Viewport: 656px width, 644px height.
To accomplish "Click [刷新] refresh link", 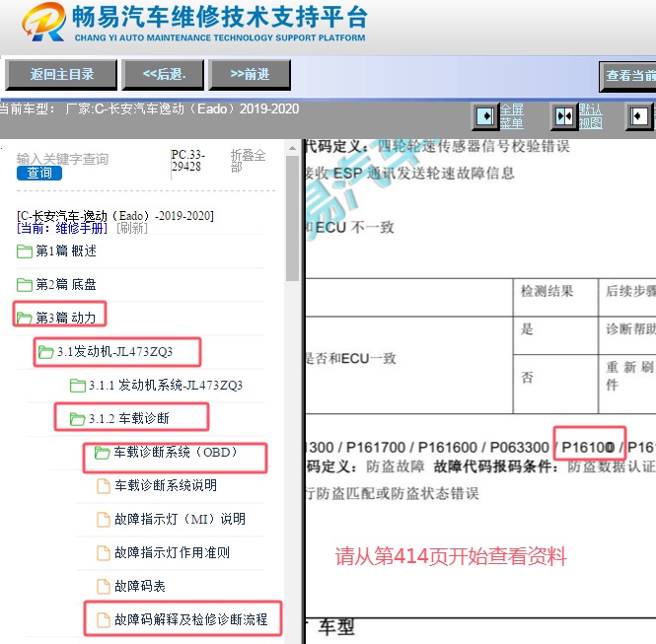I will pos(132,229).
